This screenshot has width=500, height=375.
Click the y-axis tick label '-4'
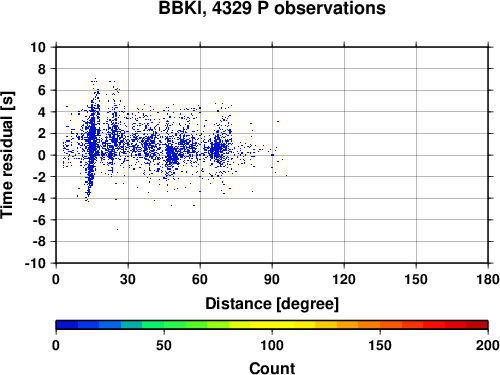39,198
